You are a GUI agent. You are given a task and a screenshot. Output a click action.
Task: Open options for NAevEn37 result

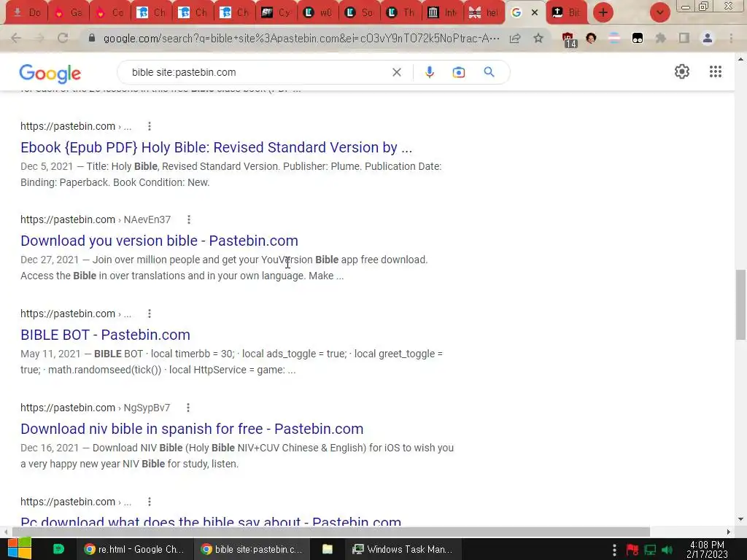pyautogui.click(x=189, y=219)
